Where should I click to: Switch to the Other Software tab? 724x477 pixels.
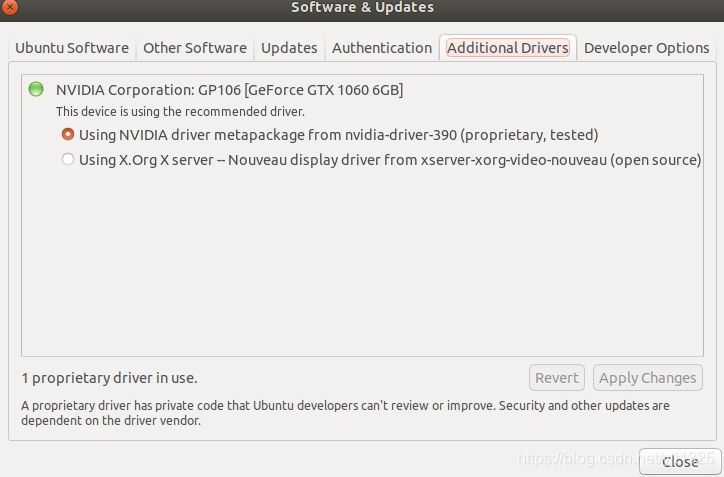[195, 48]
